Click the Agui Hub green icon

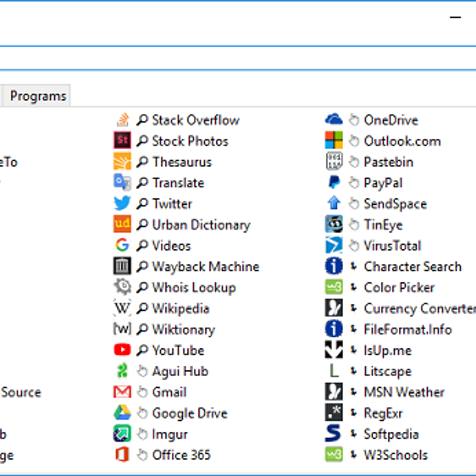(122, 371)
